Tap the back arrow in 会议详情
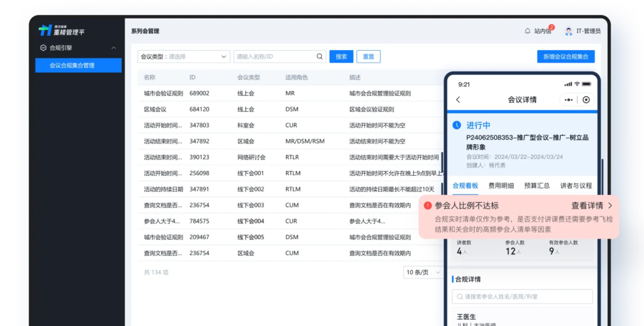Viewport: 644px width, 326px height. pos(458,100)
